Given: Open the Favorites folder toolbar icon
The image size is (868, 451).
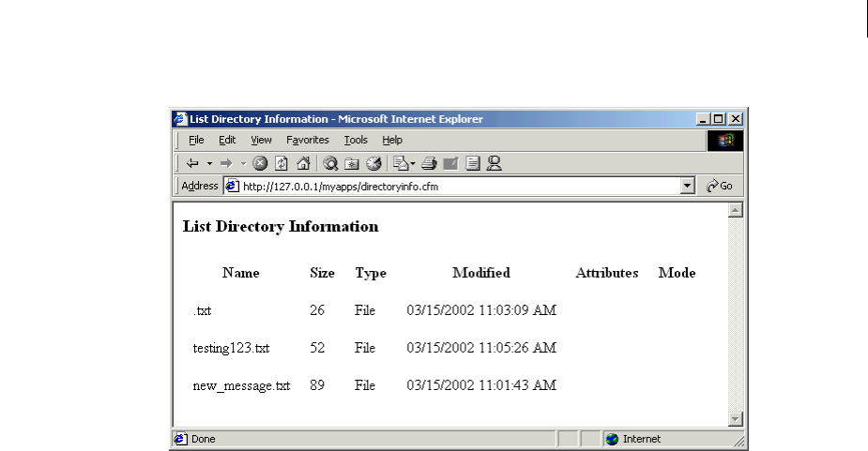Looking at the screenshot, I should [352, 163].
